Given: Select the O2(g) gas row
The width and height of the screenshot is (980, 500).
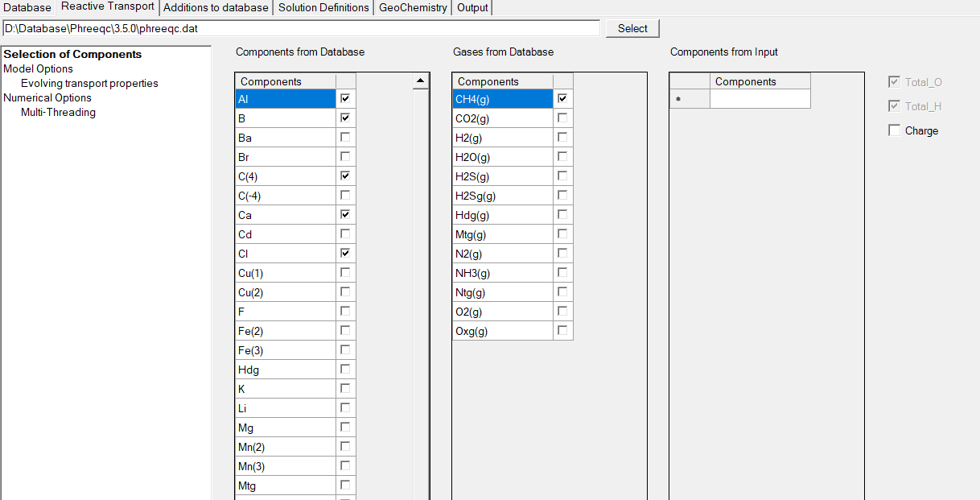Looking at the screenshot, I should click(502, 312).
